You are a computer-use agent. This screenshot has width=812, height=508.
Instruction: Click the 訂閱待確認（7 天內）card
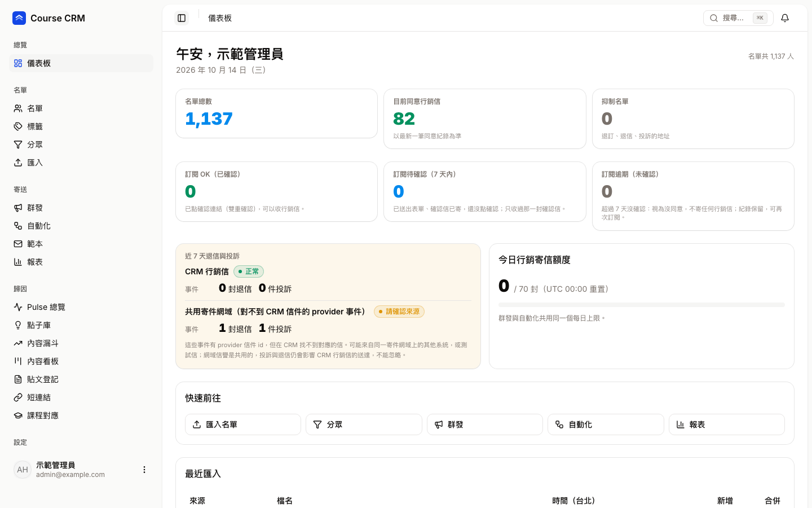(x=485, y=191)
